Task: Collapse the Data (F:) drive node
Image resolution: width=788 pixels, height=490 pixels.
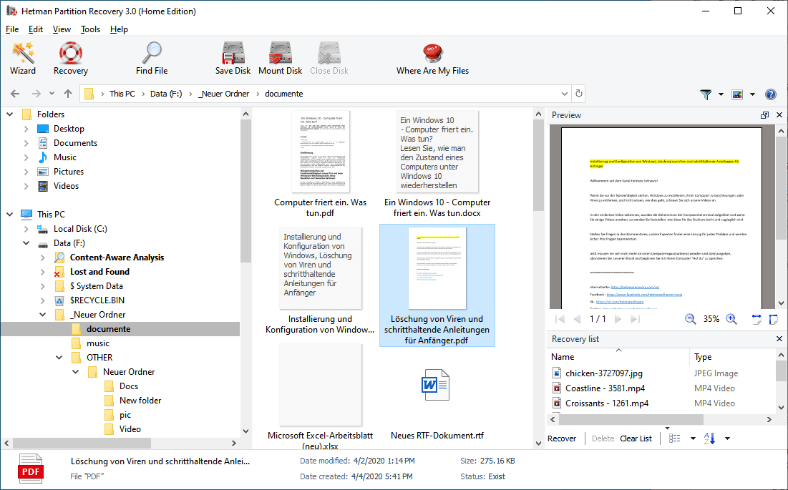Action: point(26,243)
